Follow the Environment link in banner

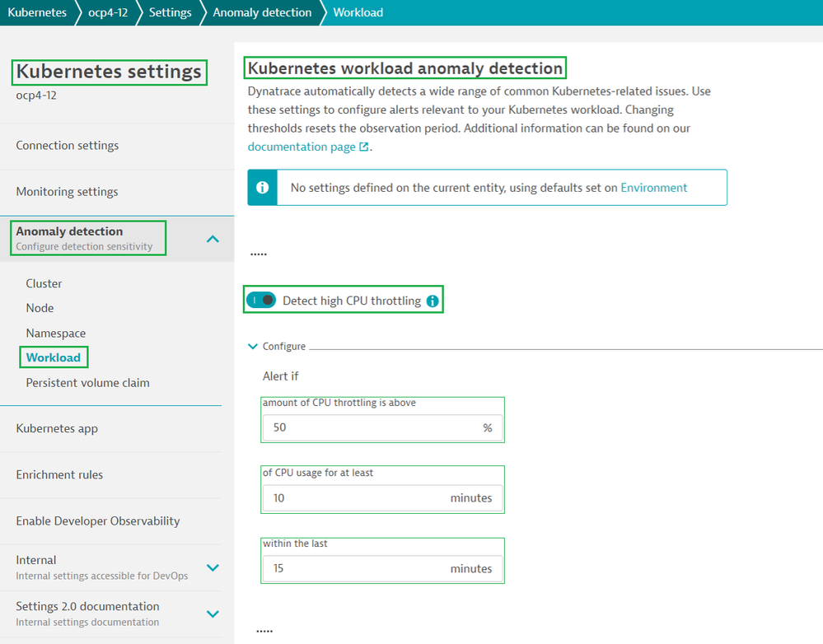(x=653, y=188)
